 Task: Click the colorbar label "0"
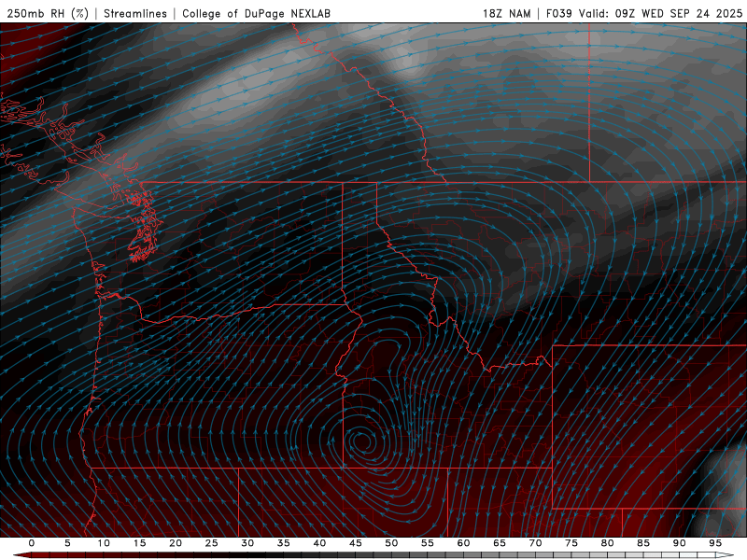pyautogui.click(x=32, y=543)
